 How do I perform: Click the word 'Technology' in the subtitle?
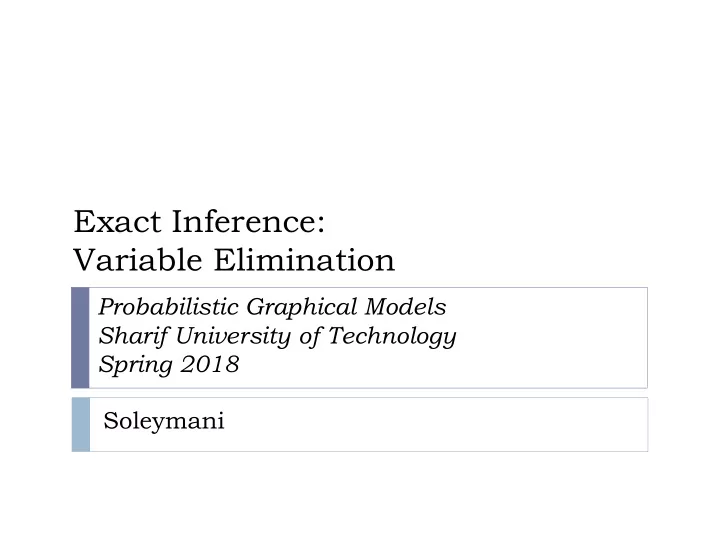click(x=392, y=337)
